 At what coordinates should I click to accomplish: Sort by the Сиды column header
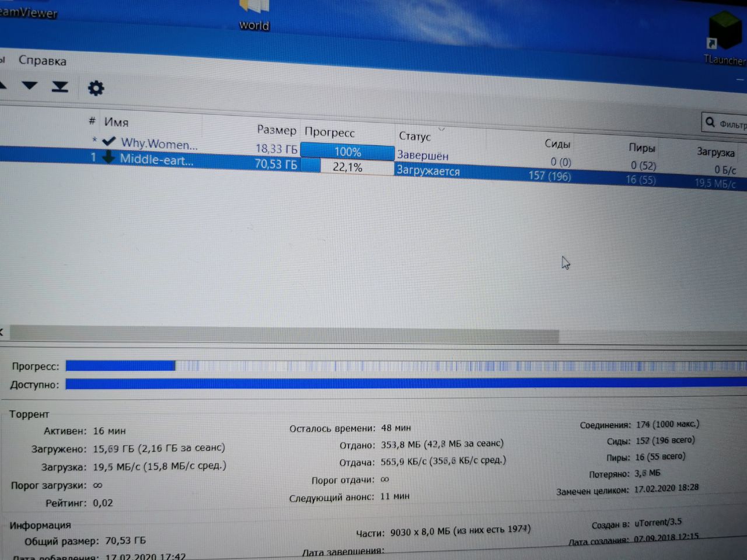557,143
